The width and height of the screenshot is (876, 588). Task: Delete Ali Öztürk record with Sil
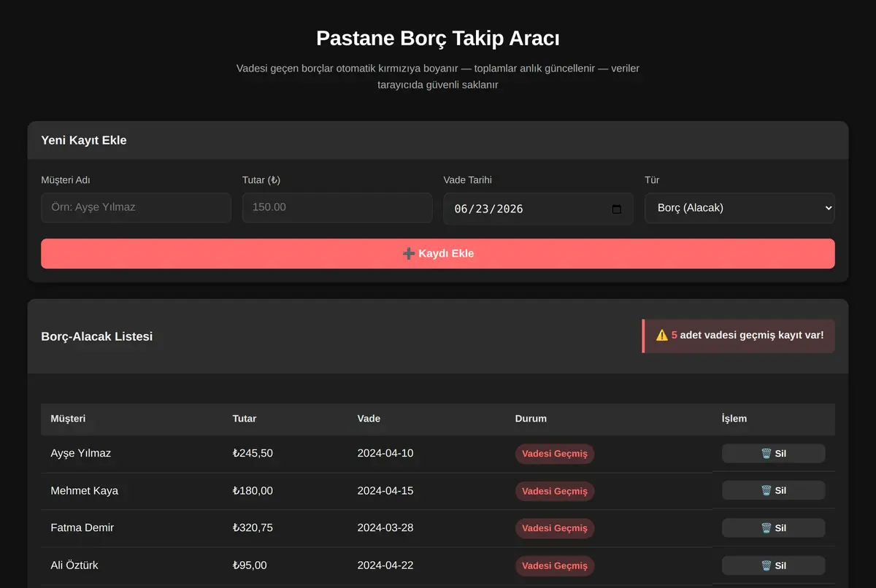pyautogui.click(x=774, y=565)
